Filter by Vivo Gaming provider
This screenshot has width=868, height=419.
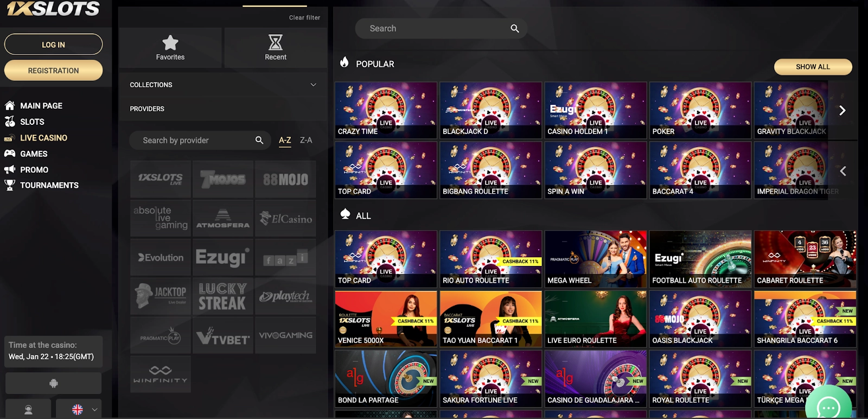[285, 335]
